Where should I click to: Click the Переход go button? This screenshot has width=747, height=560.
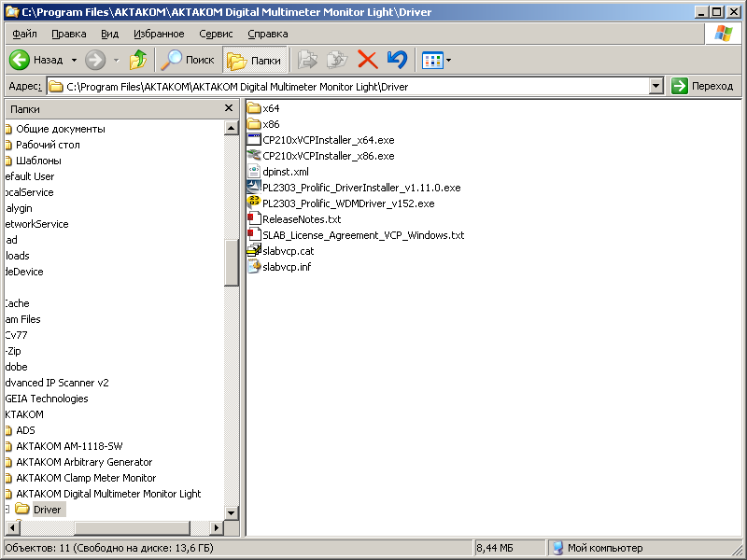click(702, 86)
